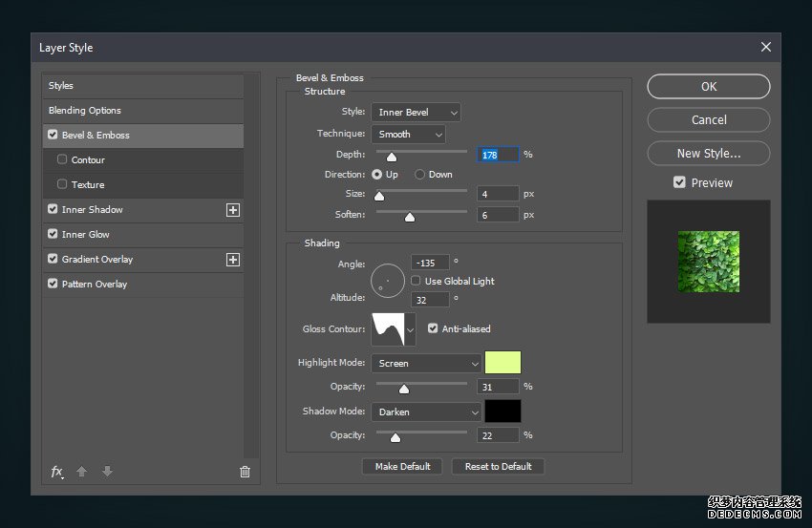This screenshot has height=528, width=812.
Task: Select Blending Options in the sidebar
Action: point(143,111)
